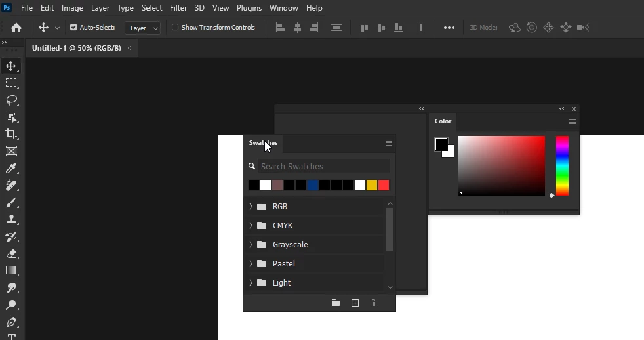Viewport: 644px width, 340px height.
Task: Select the Rectangular Marquee tool
Action: tap(11, 83)
